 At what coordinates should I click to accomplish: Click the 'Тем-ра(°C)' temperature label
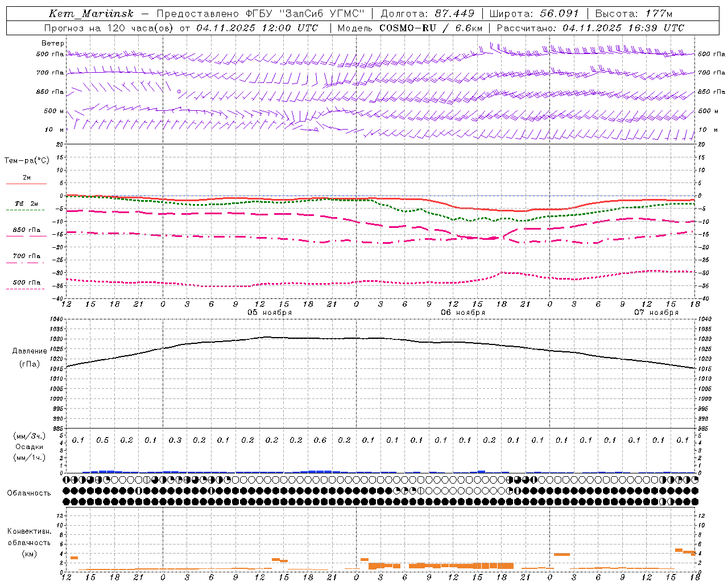pyautogui.click(x=27, y=160)
